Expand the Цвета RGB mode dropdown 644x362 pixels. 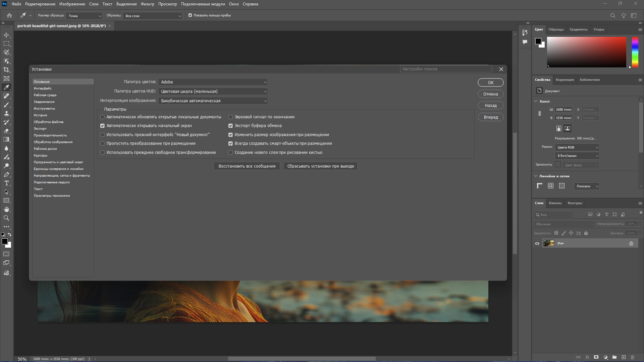(577, 147)
